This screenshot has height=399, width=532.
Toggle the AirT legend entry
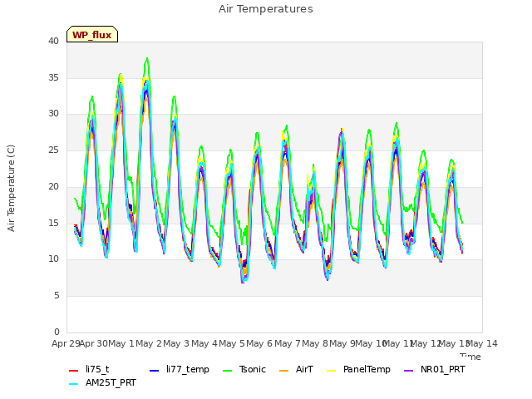[296, 369]
